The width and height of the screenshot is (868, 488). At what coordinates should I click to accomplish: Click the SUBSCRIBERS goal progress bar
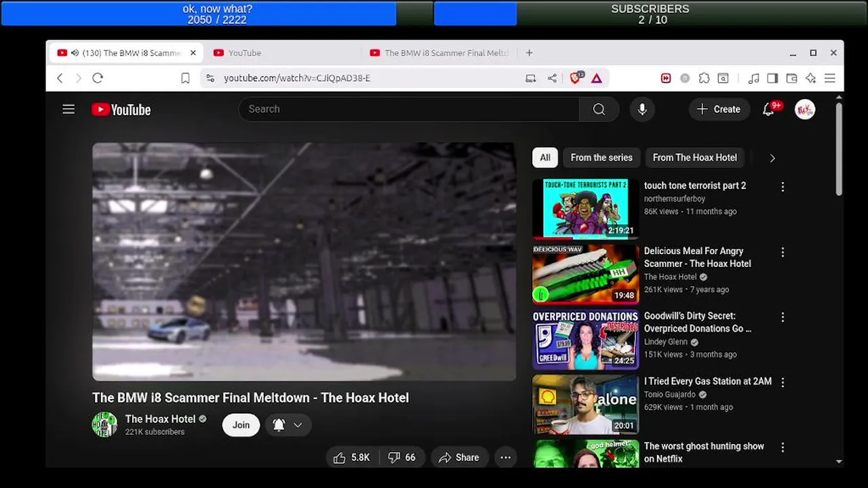[650, 14]
